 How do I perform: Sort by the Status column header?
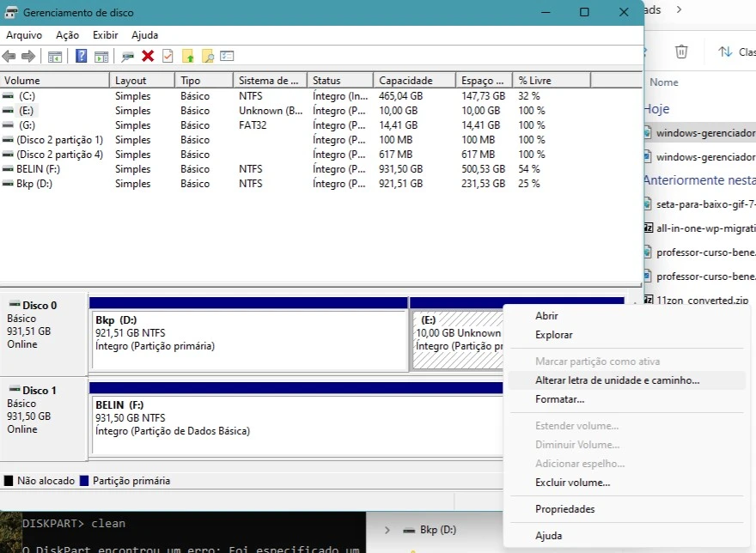coord(340,81)
